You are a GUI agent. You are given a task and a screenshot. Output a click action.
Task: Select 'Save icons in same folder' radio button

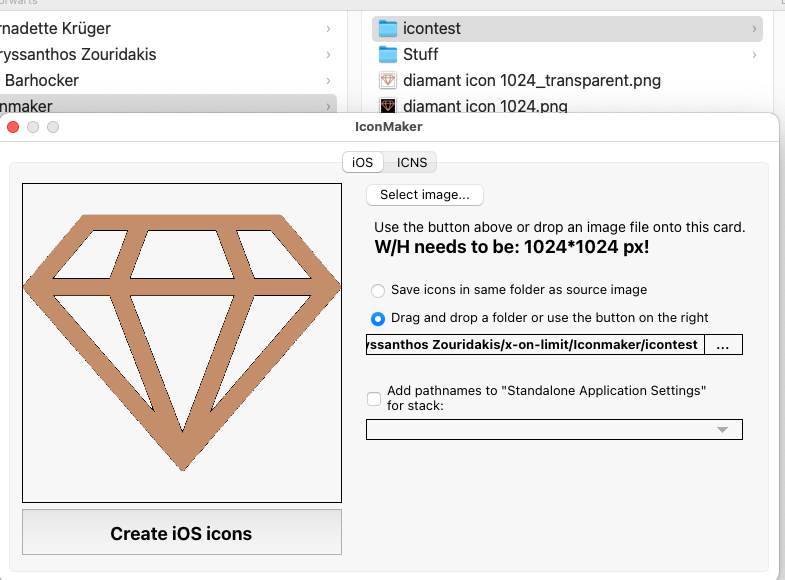pyautogui.click(x=378, y=290)
